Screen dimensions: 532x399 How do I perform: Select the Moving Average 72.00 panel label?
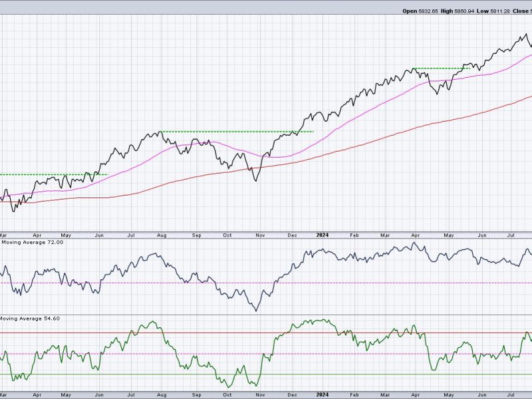(x=31, y=242)
